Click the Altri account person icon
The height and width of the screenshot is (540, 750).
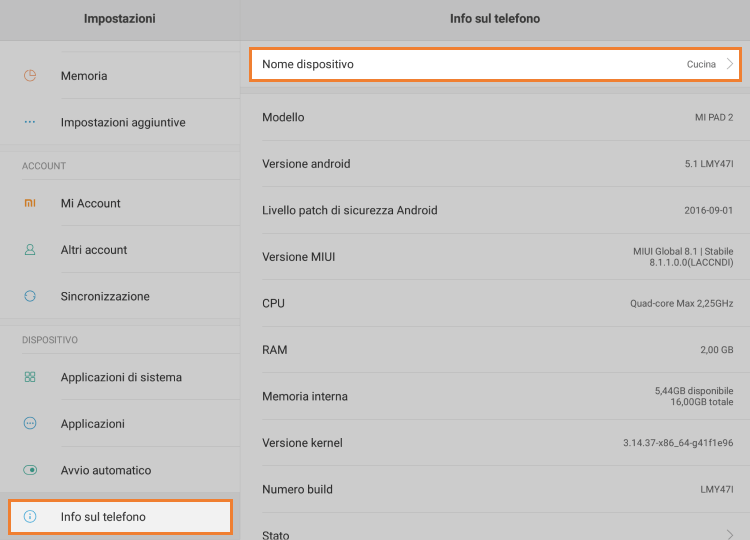coord(30,250)
